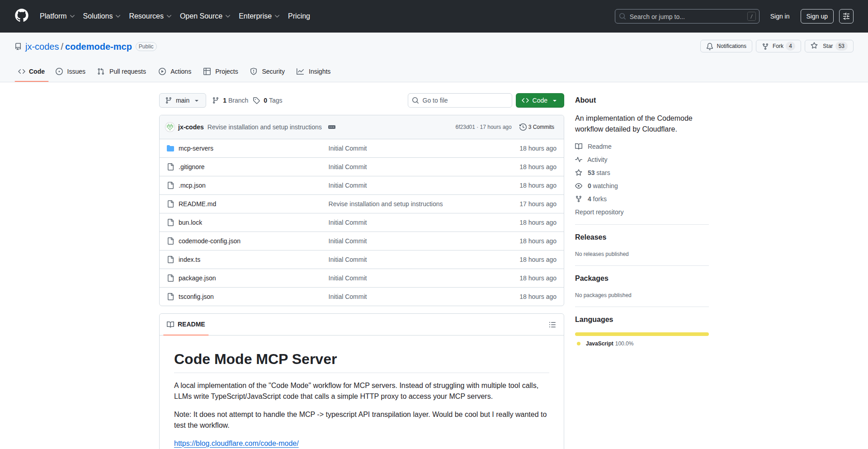Open the .mcp.json file
This screenshot has width=868, height=449.
pyautogui.click(x=192, y=185)
